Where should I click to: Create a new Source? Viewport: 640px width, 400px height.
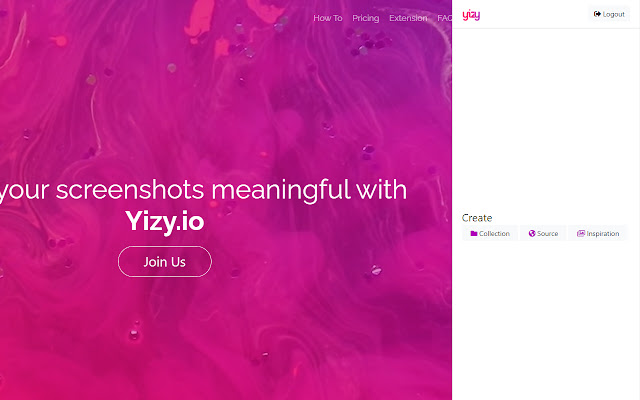[x=543, y=233]
